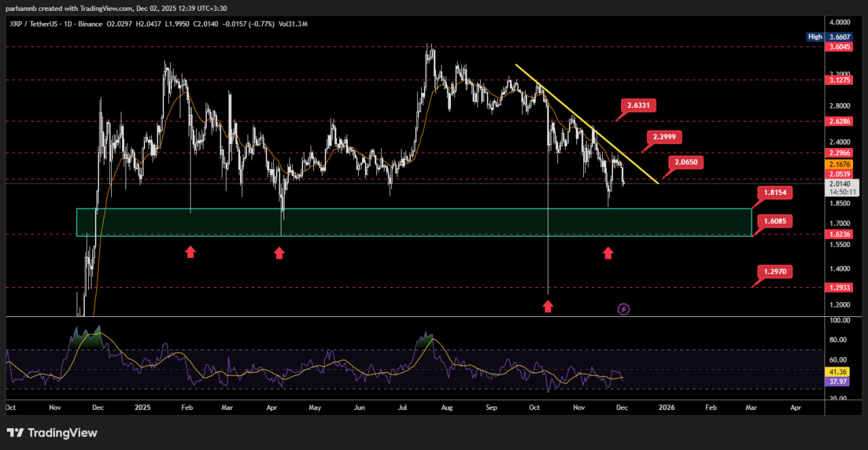Click the blue High label on price axis
Viewport: 868px width, 450px height.
click(x=815, y=37)
